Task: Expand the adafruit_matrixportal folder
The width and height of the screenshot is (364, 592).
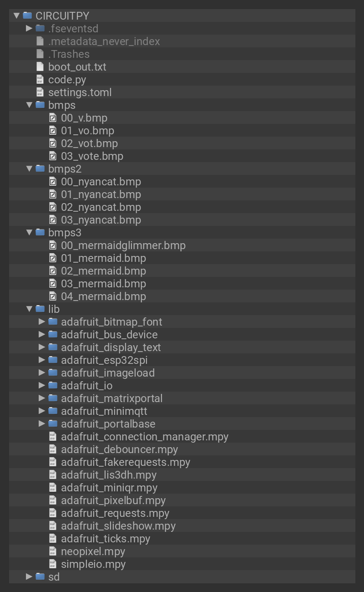Action: pos(42,398)
